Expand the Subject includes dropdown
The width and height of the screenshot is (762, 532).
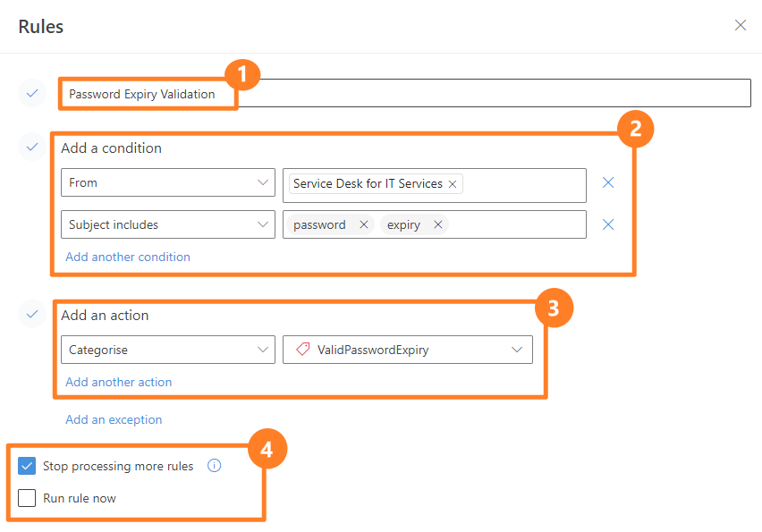[x=168, y=224]
